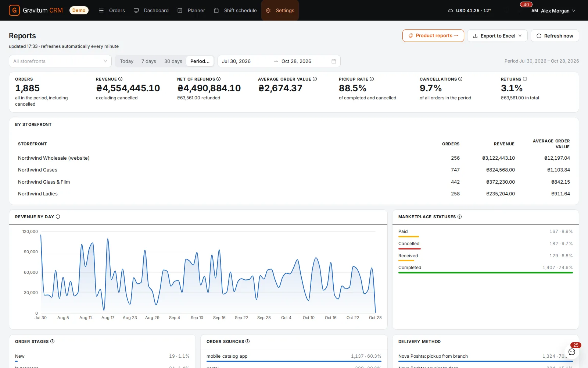
Task: Click the Returns info icon
Action: coord(525,79)
